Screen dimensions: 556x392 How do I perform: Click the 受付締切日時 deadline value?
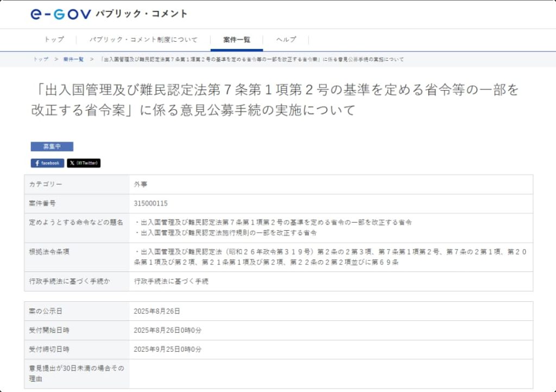click(167, 349)
